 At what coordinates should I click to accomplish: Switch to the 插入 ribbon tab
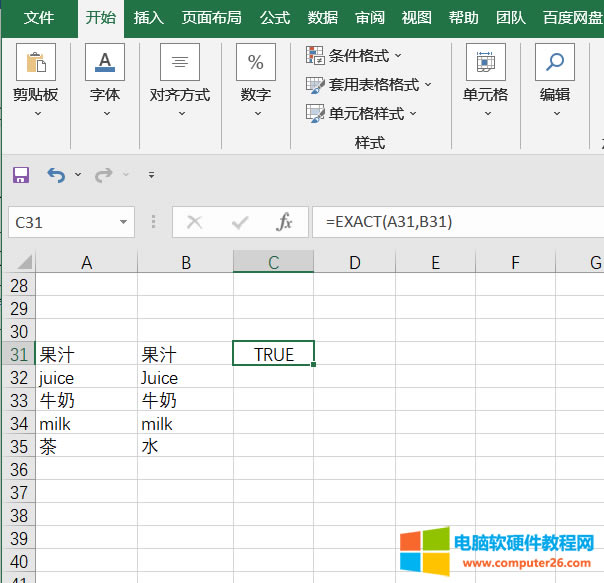coord(149,17)
